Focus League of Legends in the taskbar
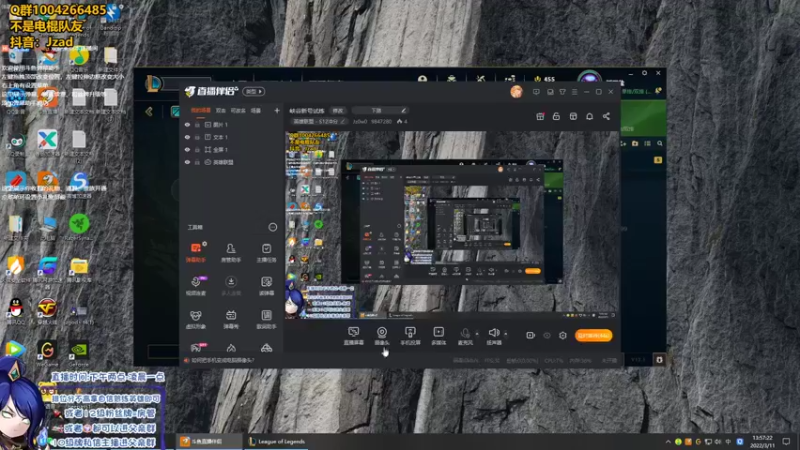This screenshot has height=450, width=800. coord(277,441)
